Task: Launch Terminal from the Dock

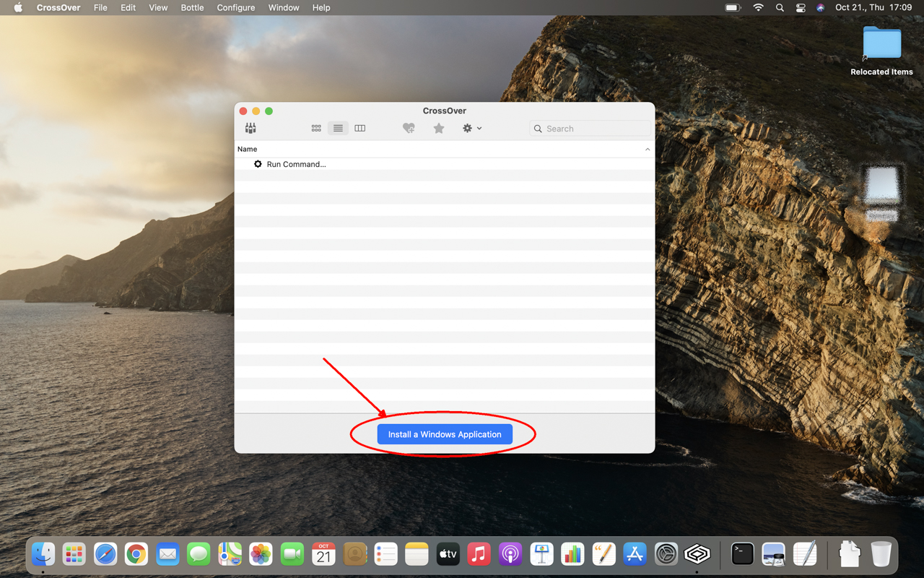Action: pyautogui.click(x=742, y=554)
